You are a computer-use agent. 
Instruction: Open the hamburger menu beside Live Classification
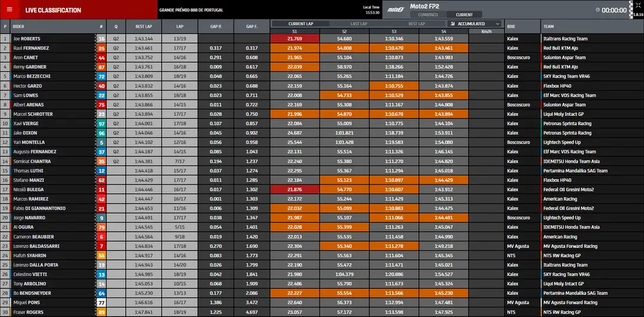(10, 10)
